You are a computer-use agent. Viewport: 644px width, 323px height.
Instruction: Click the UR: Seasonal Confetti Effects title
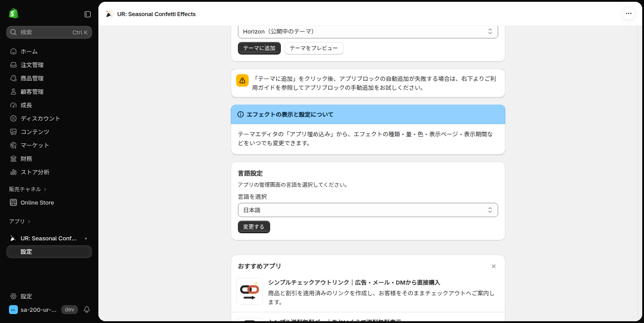157,14
